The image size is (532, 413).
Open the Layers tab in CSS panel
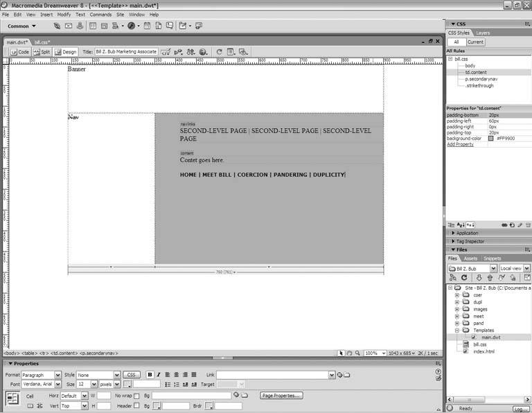pyautogui.click(x=483, y=33)
